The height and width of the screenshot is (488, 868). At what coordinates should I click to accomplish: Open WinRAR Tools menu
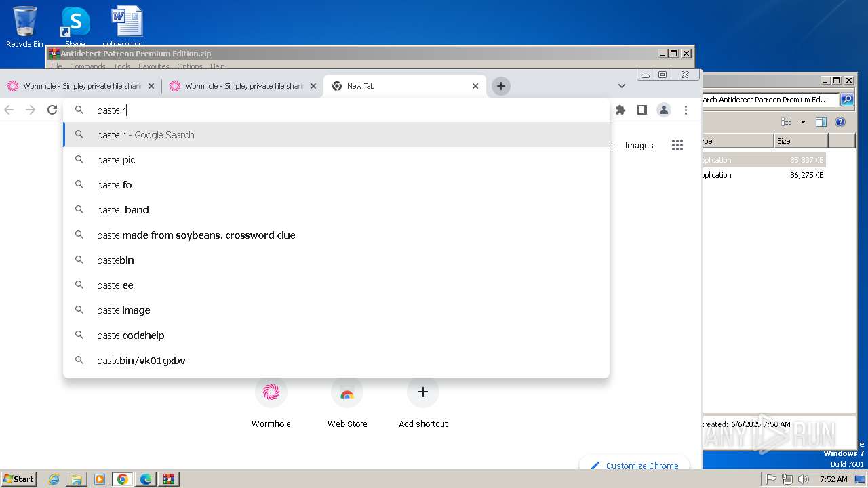pos(122,66)
